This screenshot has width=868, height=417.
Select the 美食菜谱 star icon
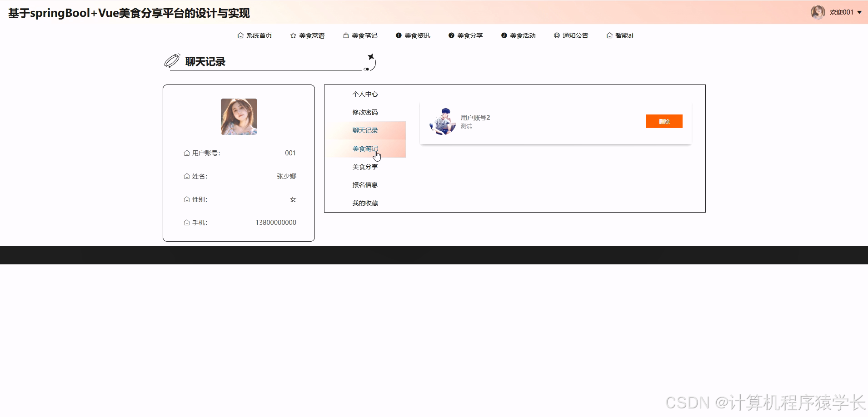point(292,35)
